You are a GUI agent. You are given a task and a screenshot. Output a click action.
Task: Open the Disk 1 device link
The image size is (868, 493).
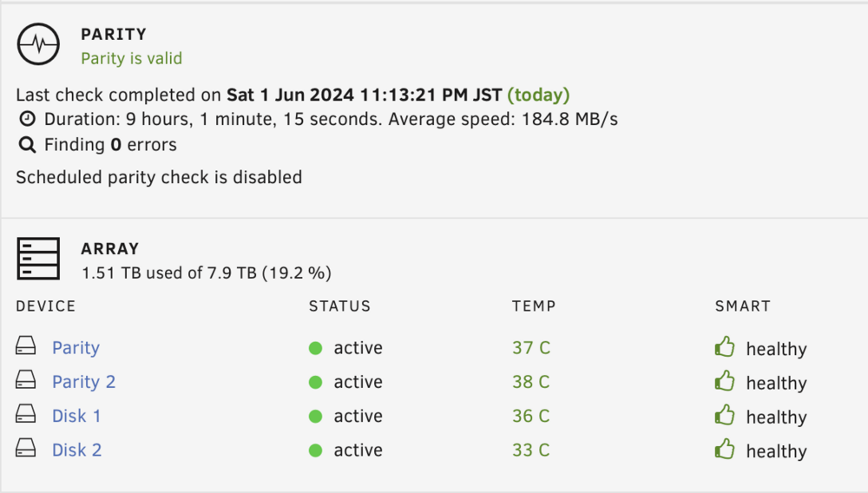click(76, 416)
